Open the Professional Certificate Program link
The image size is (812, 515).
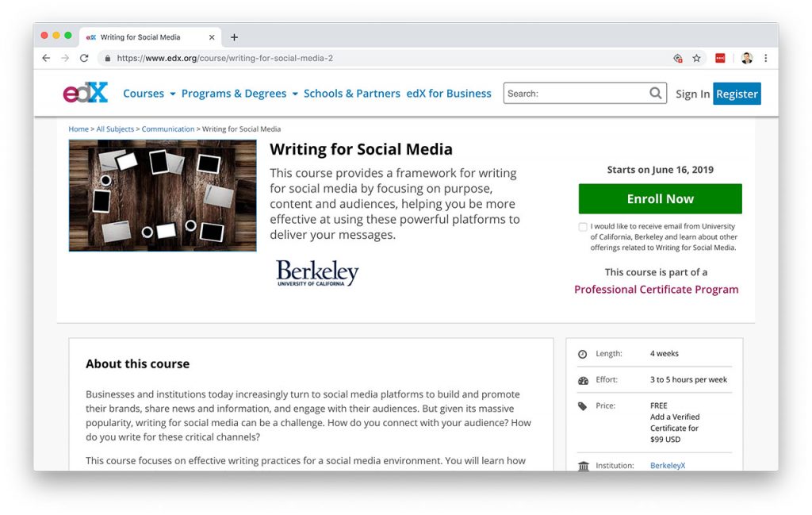656,290
